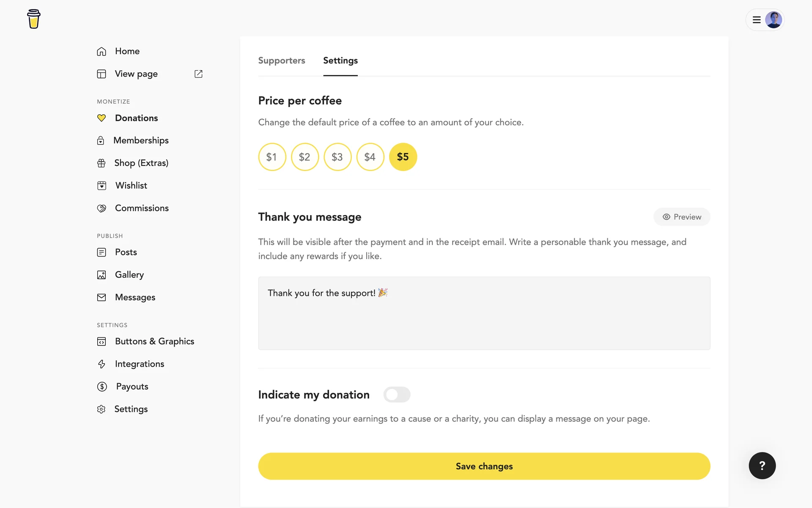Pick the $4 coffee price circle
This screenshot has width=812, height=508.
click(x=370, y=157)
